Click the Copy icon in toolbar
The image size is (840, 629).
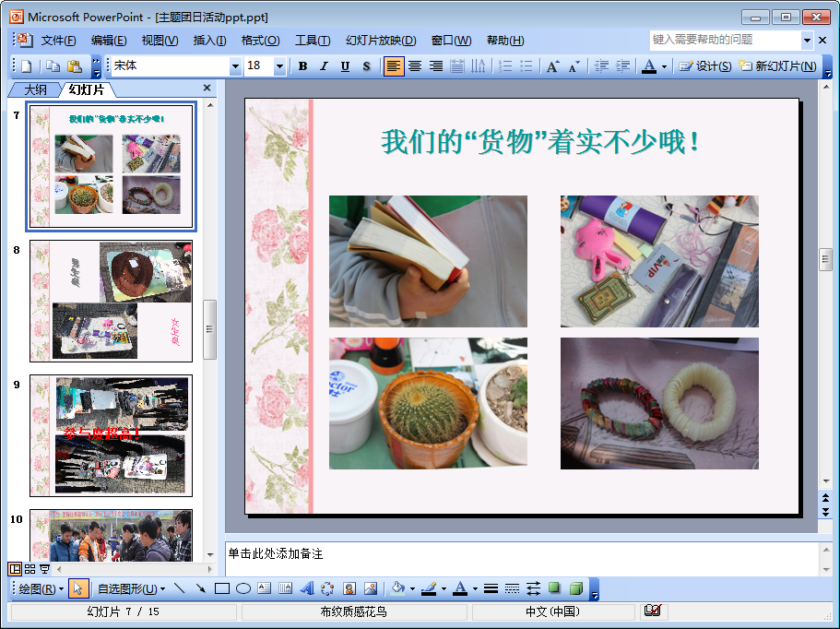[x=53, y=65]
